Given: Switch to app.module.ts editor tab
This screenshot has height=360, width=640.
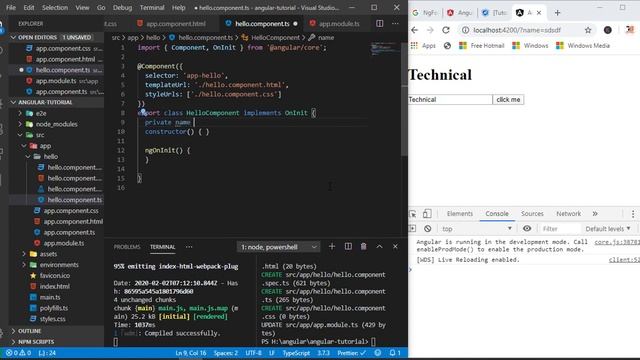Looking at the screenshot, I should (x=339, y=24).
